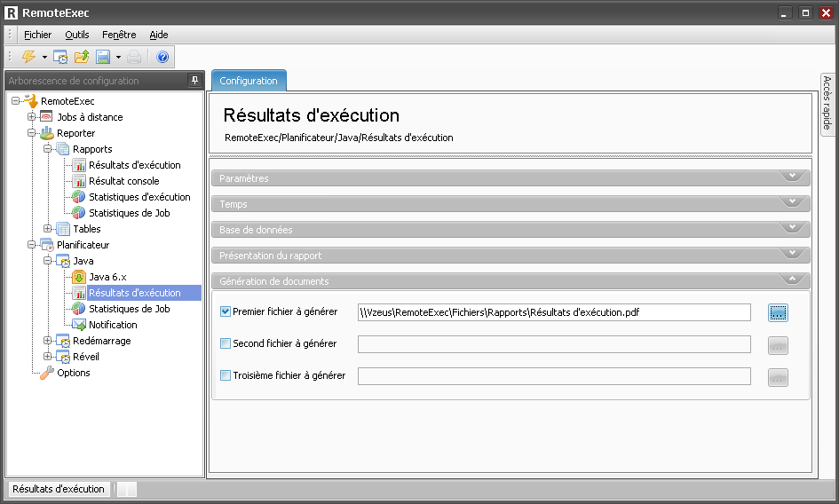The image size is (839, 504).
Task: Expand the Paramètres section
Action: [511, 178]
